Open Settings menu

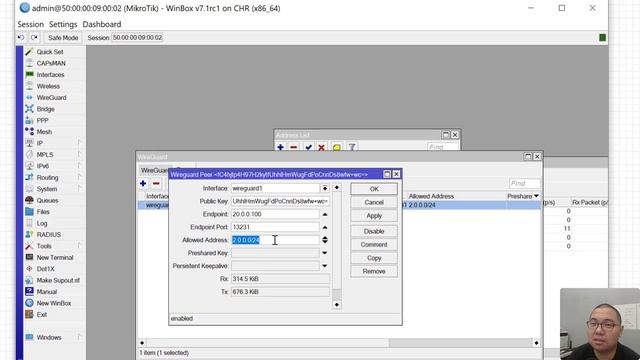tap(63, 24)
